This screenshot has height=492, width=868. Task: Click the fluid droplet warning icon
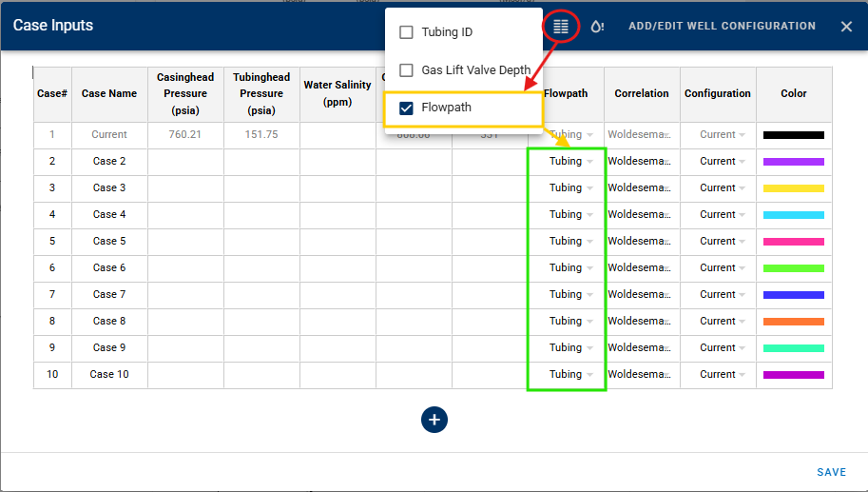(597, 26)
